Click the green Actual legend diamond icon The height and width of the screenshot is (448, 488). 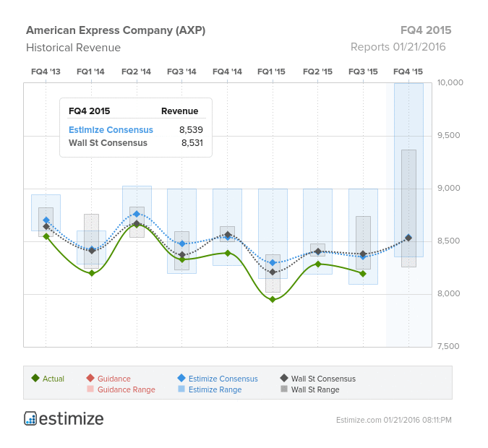[35, 378]
